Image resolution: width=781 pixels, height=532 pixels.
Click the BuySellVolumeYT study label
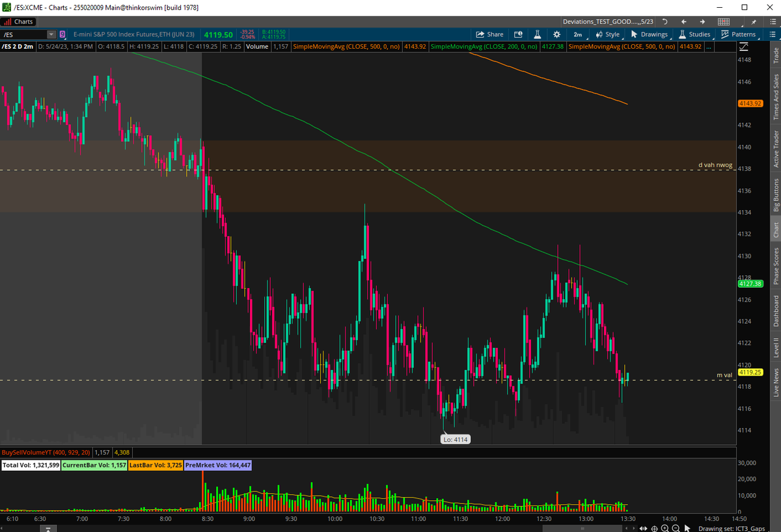45,452
